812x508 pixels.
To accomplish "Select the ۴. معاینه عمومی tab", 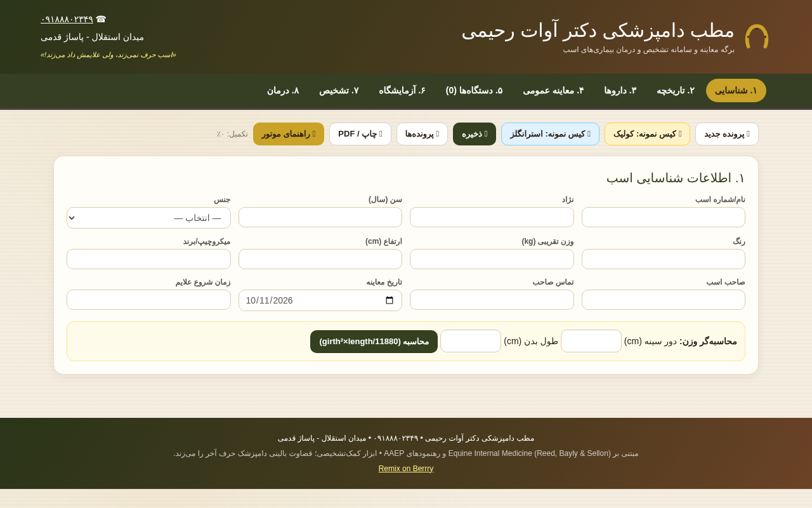I will tap(553, 90).
